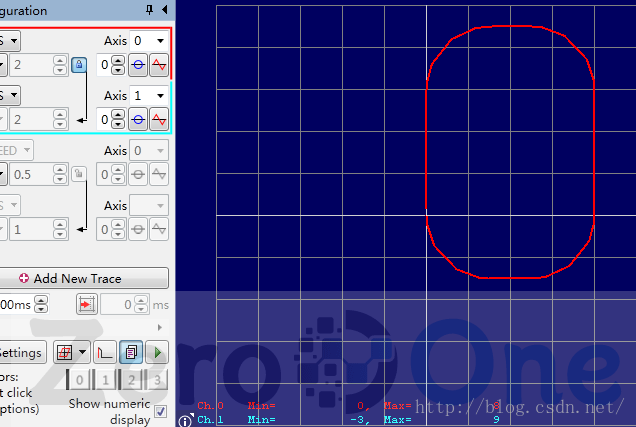The image size is (636, 427).
Task: Toggle cursor button 2
Action: 131,380
